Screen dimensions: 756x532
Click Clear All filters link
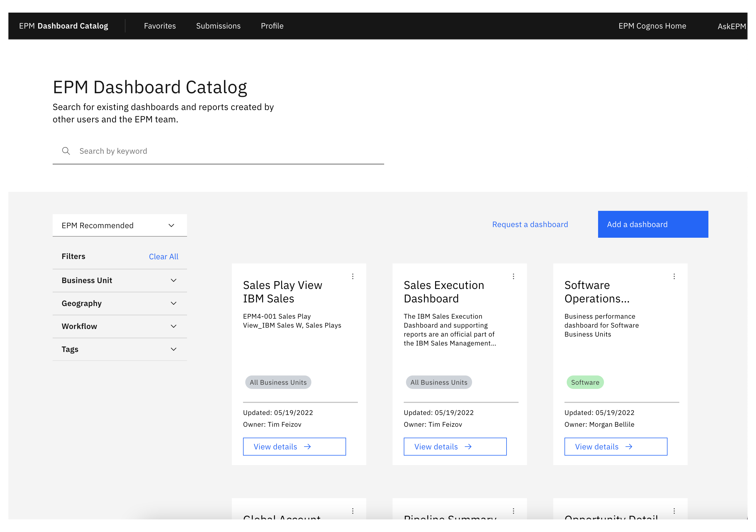coord(163,256)
